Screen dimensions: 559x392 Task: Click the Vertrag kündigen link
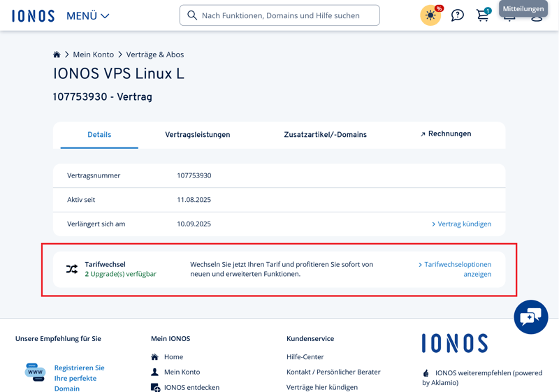pos(461,224)
